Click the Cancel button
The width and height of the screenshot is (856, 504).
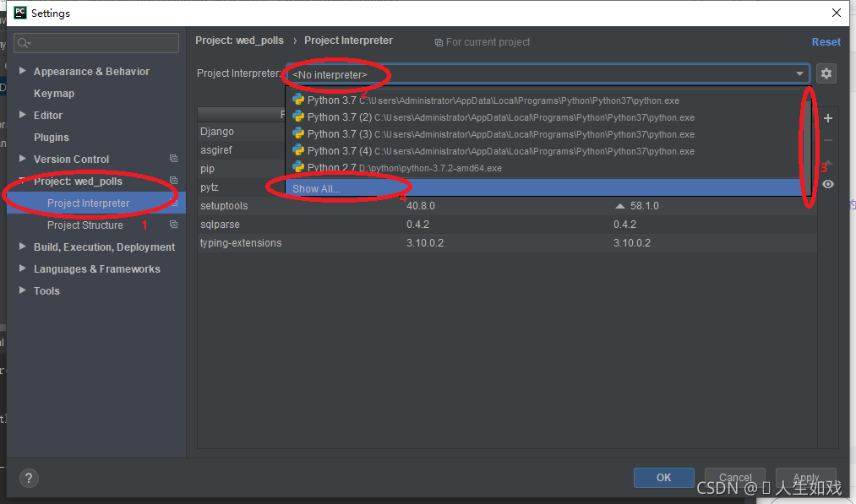735,478
